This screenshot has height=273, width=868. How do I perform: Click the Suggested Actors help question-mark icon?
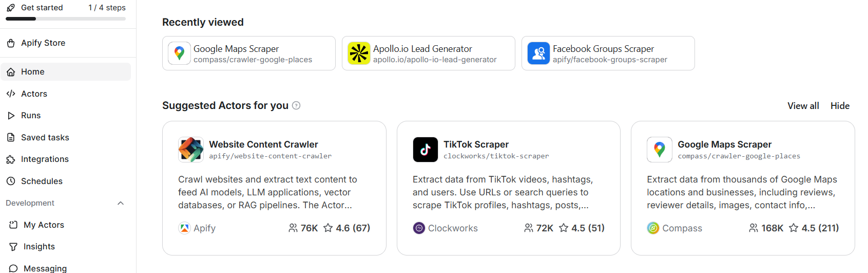(296, 105)
